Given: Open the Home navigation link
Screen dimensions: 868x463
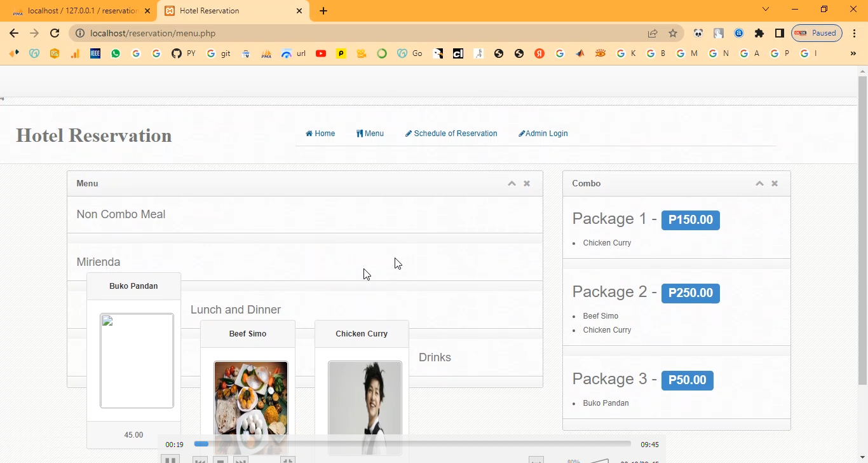Looking at the screenshot, I should (x=320, y=134).
